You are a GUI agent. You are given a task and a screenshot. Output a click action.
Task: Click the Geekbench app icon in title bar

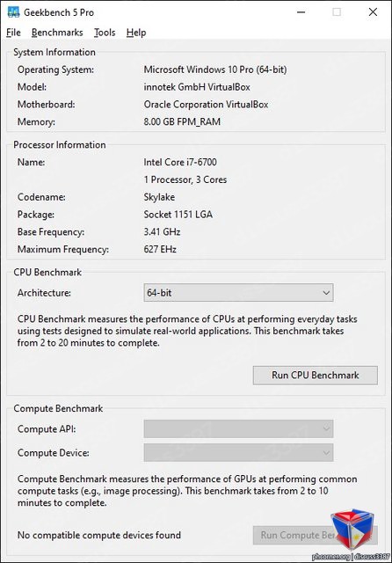click(x=13, y=12)
